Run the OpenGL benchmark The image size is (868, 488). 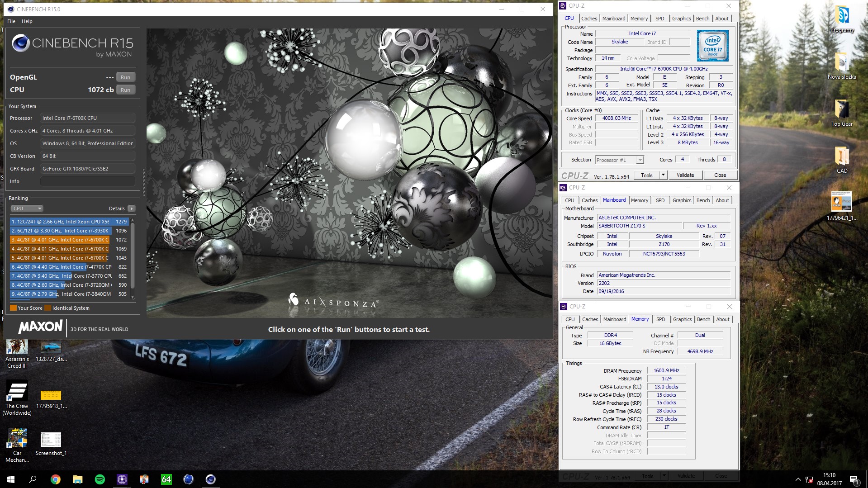125,77
